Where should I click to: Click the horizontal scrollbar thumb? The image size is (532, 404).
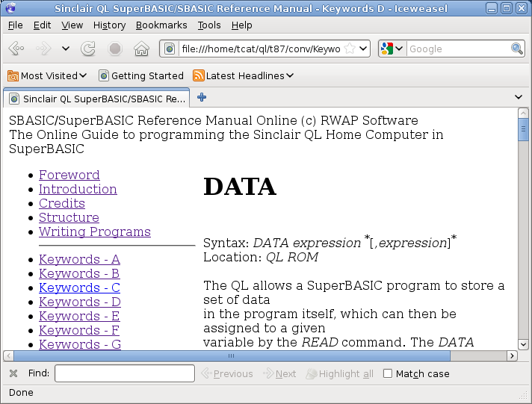click(x=232, y=355)
